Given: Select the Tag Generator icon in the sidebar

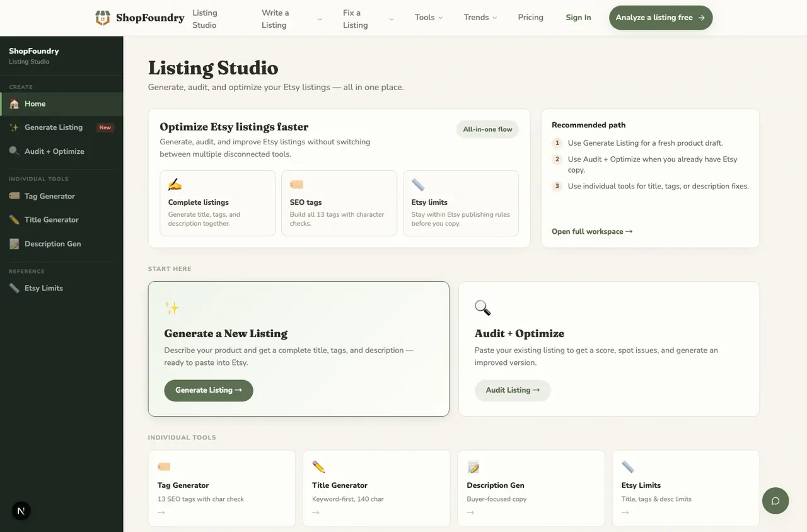Looking at the screenshot, I should coord(14,196).
